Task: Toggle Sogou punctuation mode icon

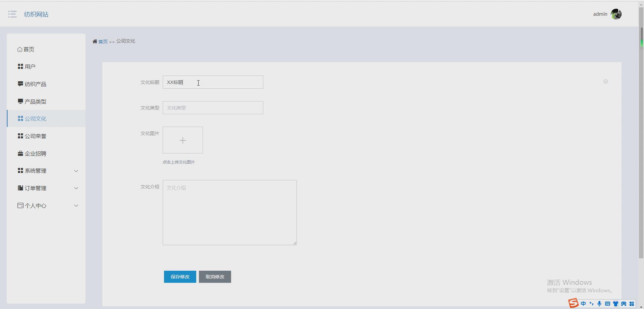Action: (591, 304)
